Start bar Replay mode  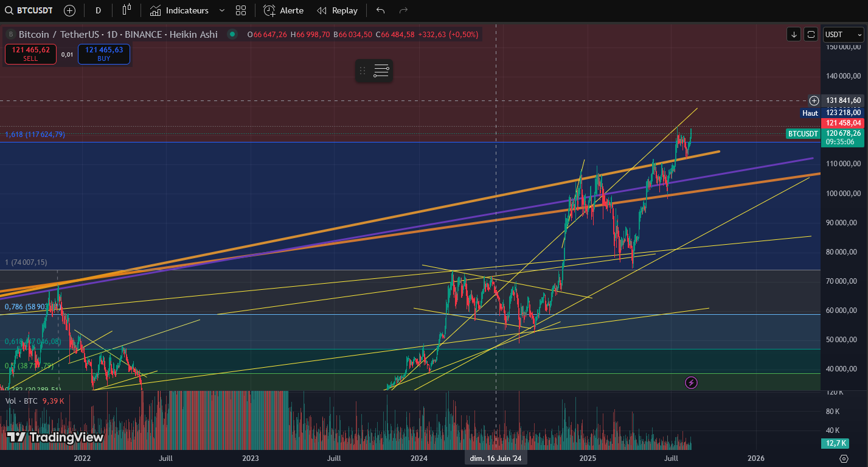(338, 10)
